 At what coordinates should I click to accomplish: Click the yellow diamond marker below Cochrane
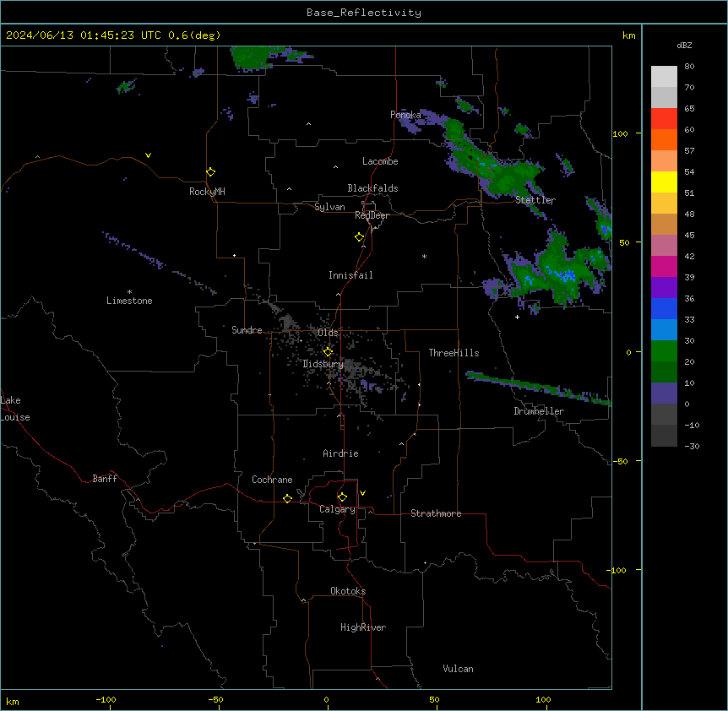tap(287, 498)
